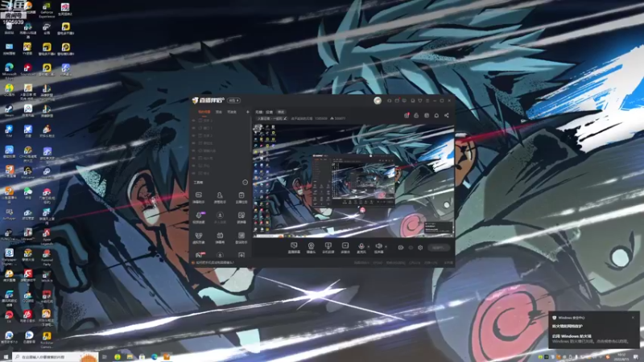The height and width of the screenshot is (362, 644).
Task: Click the clock icon beside the settings gear
Action: pos(411,248)
